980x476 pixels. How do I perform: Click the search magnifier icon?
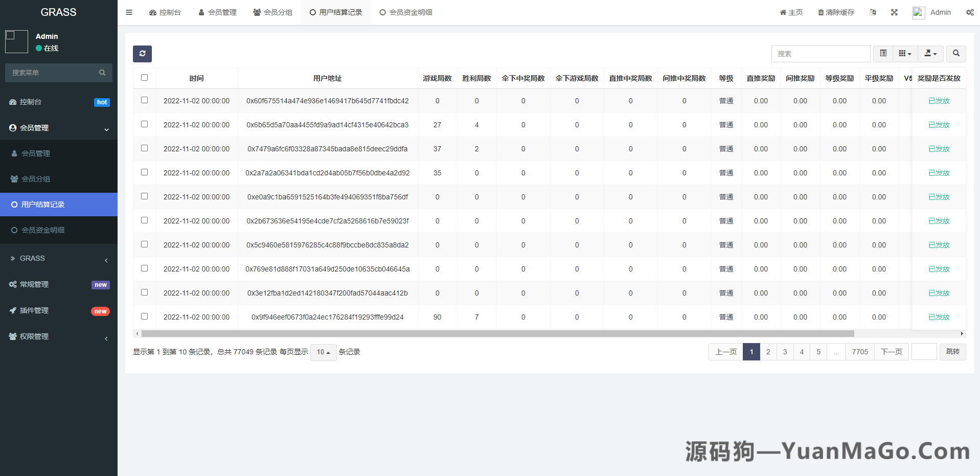pyautogui.click(x=955, y=54)
